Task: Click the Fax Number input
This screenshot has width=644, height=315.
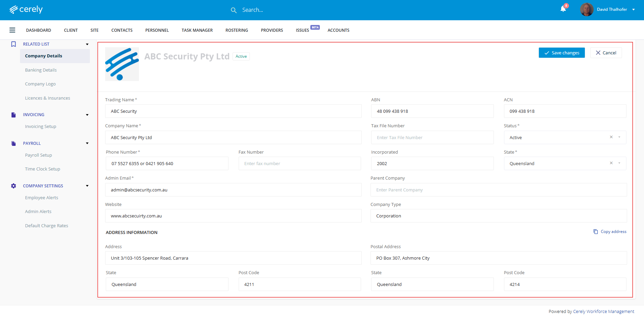Action: 300,163
